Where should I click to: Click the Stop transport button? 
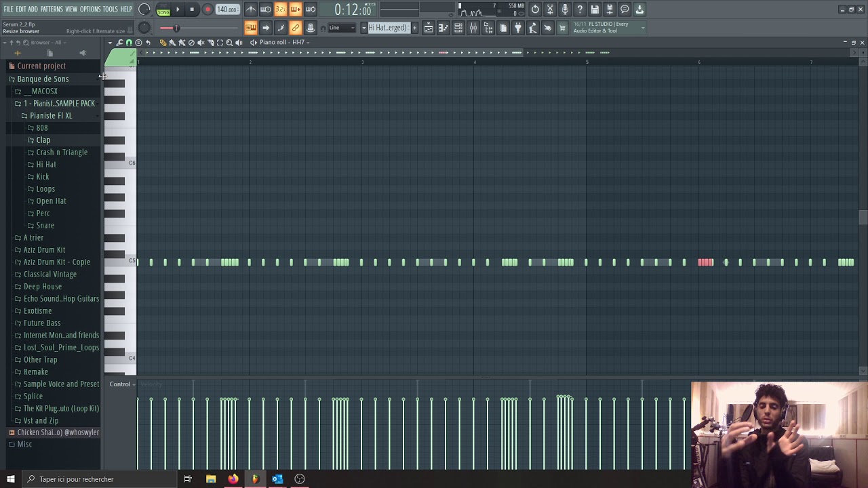click(x=192, y=9)
